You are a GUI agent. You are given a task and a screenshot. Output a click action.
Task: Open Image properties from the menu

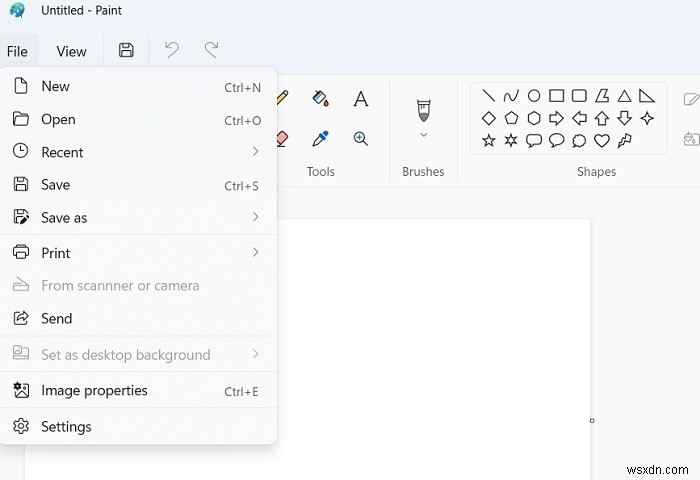point(138,391)
